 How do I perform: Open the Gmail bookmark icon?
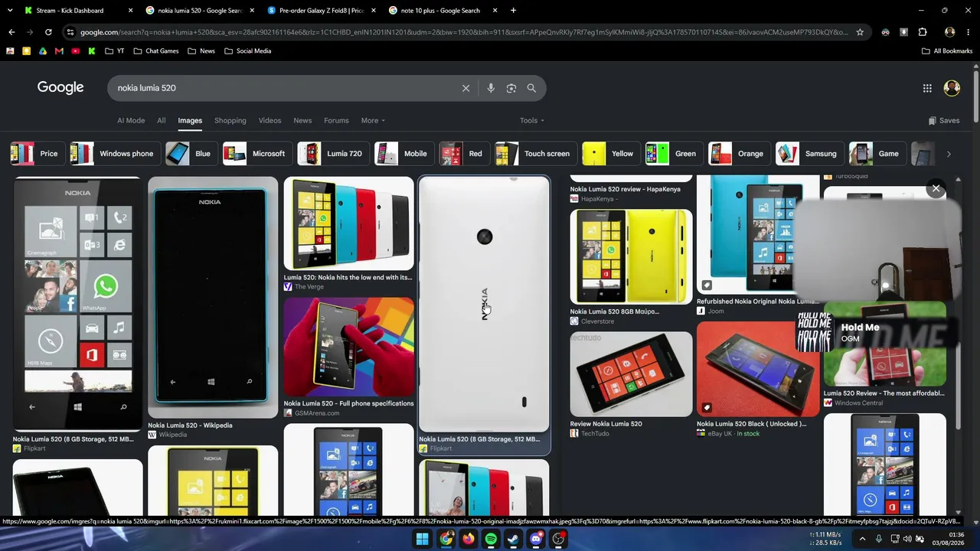tap(59, 51)
